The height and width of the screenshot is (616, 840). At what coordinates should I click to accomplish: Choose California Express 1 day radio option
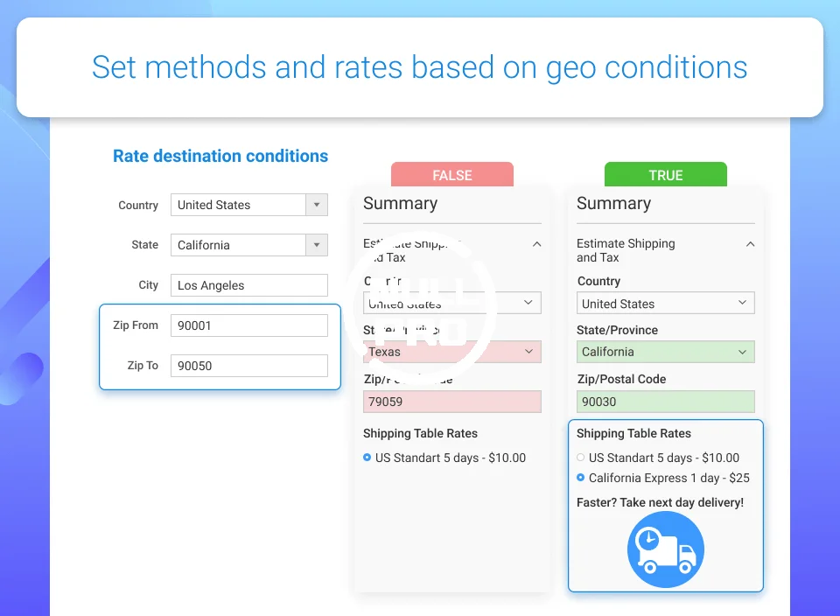(x=581, y=478)
